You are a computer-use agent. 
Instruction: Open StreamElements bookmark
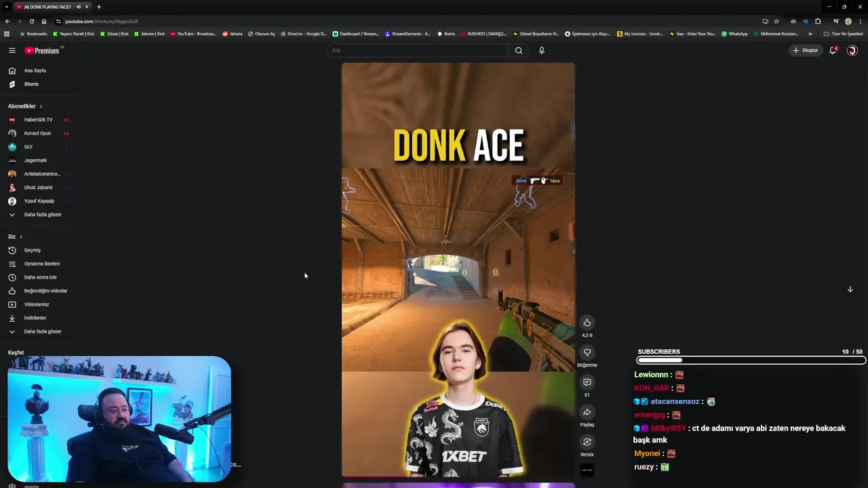coord(408,33)
